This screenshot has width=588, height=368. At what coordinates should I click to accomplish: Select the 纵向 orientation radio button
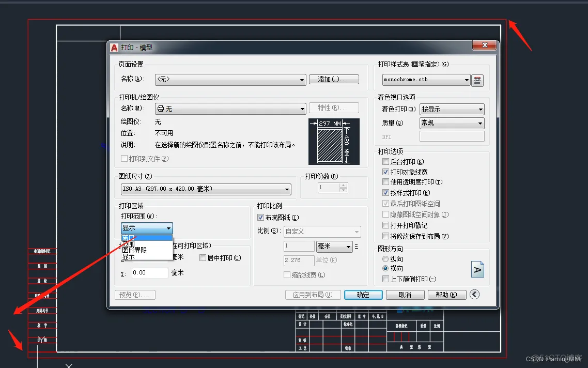click(x=385, y=259)
